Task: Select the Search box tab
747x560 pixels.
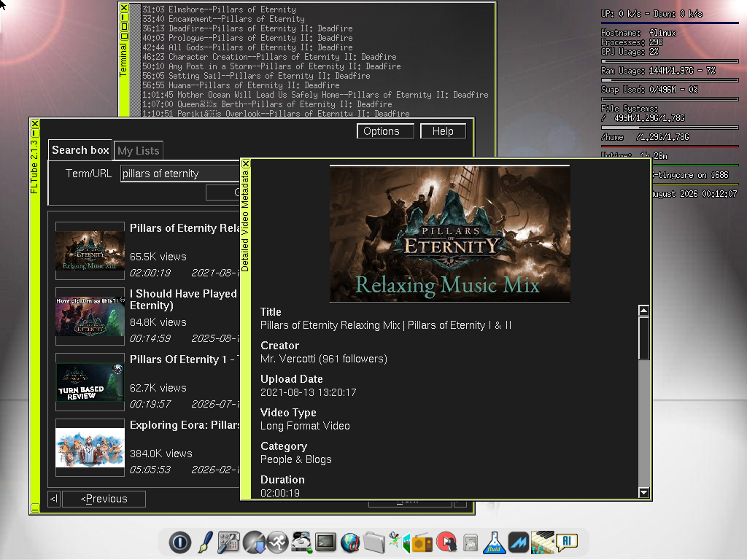Action: point(80,150)
